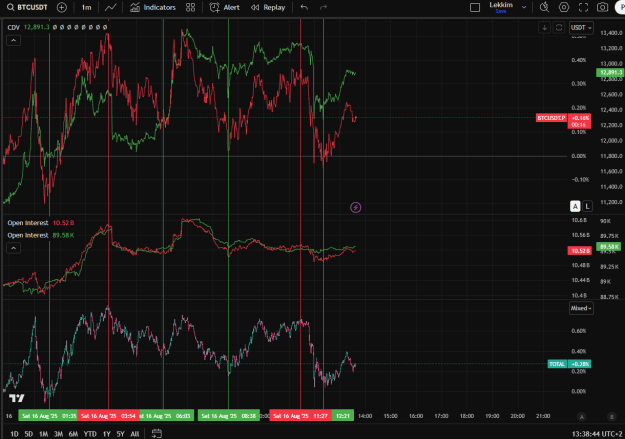The image size is (625, 439).
Task: Set the range to 1M
Action: coord(43,434)
